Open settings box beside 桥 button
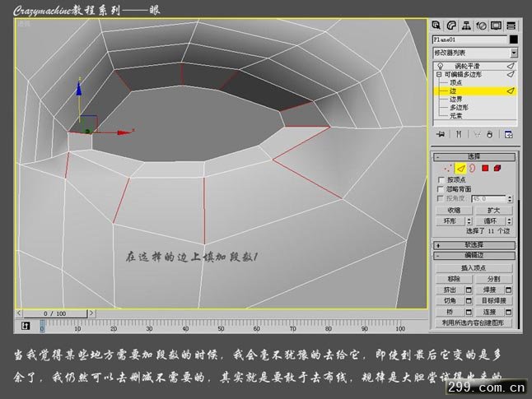This screenshot has height=399, width=532. tap(469, 312)
